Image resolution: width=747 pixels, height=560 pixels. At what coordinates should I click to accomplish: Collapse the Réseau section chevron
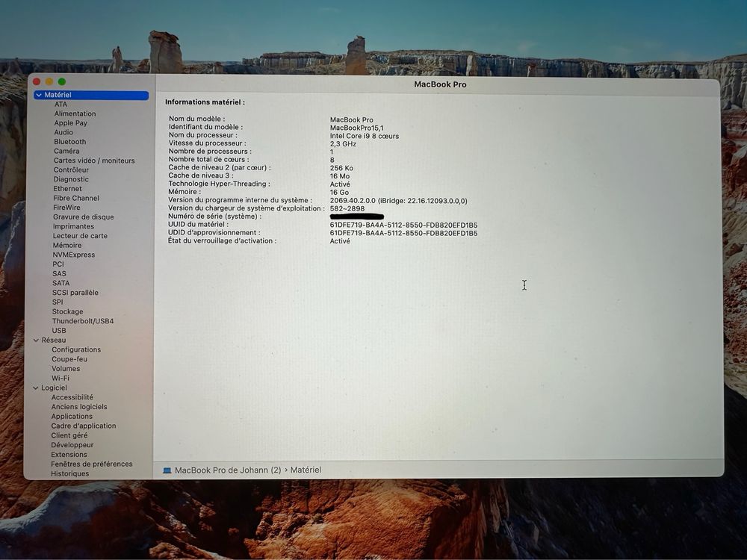tap(36, 340)
